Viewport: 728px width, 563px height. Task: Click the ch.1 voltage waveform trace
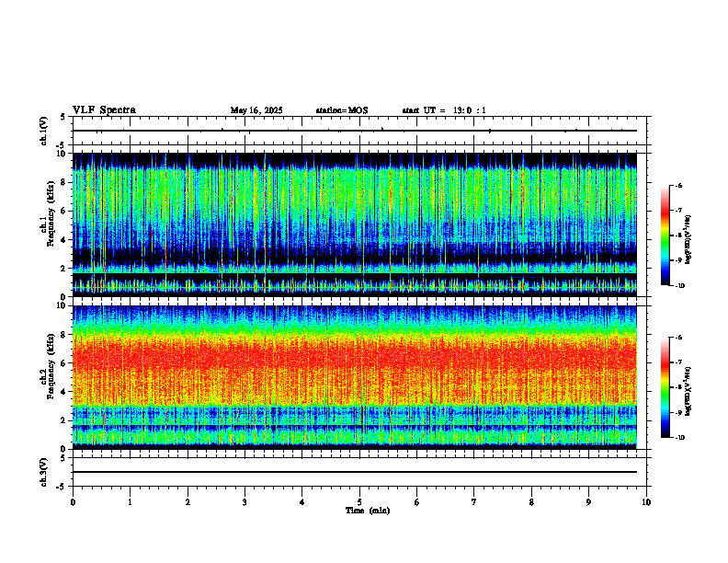pyautogui.click(x=355, y=131)
